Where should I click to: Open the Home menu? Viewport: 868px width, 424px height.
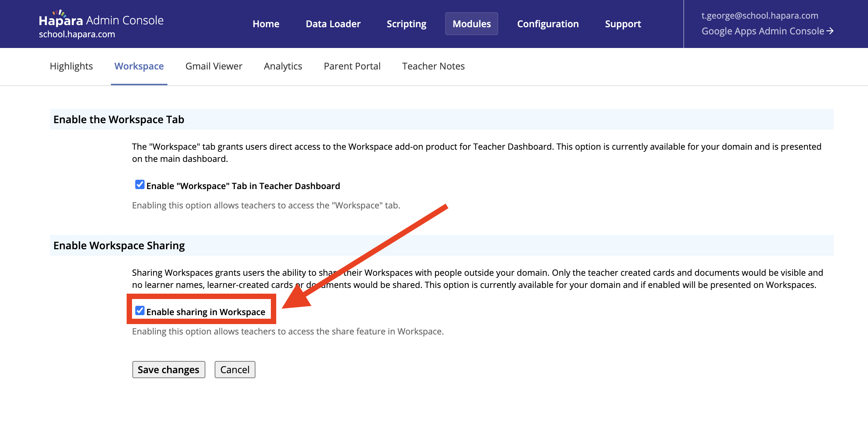click(x=266, y=24)
